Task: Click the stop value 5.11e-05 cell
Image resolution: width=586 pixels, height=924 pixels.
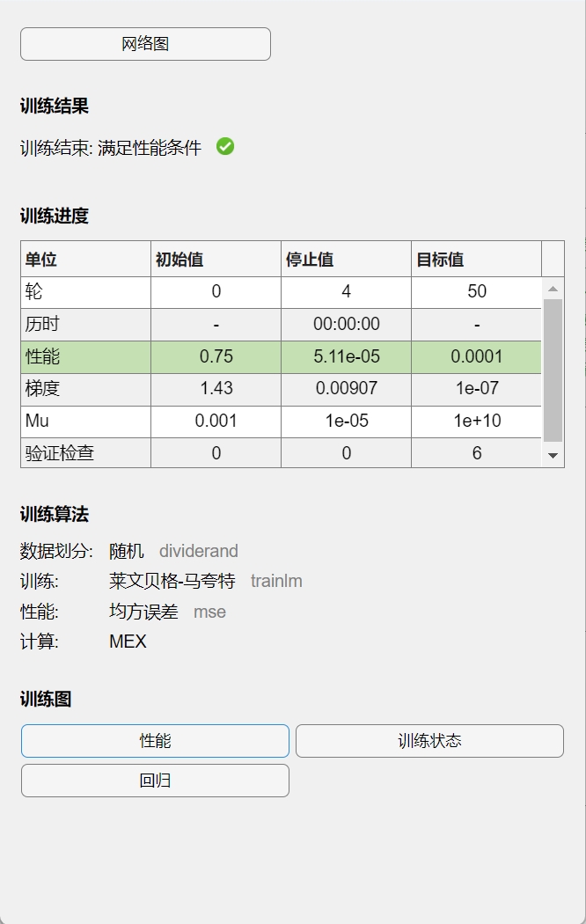Action: pos(346,356)
